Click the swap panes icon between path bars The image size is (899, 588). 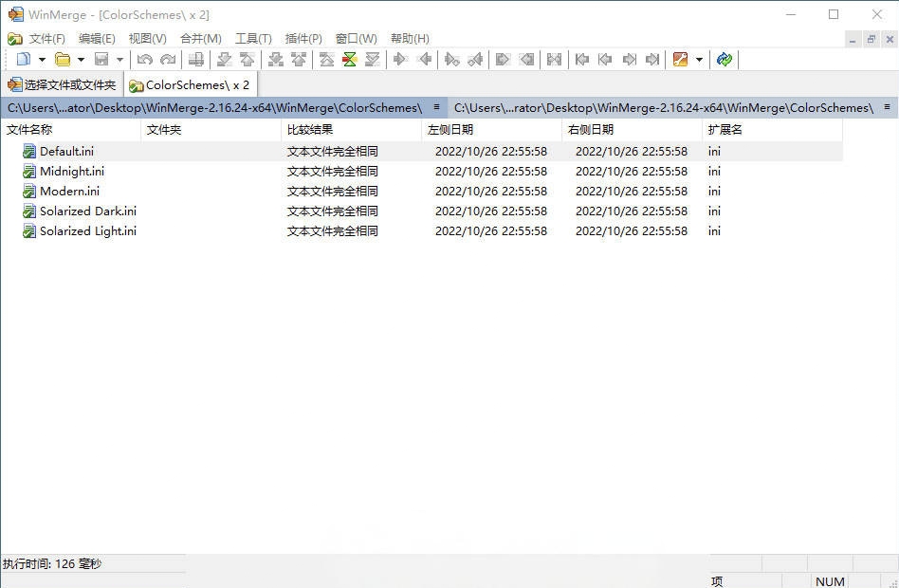pos(436,107)
